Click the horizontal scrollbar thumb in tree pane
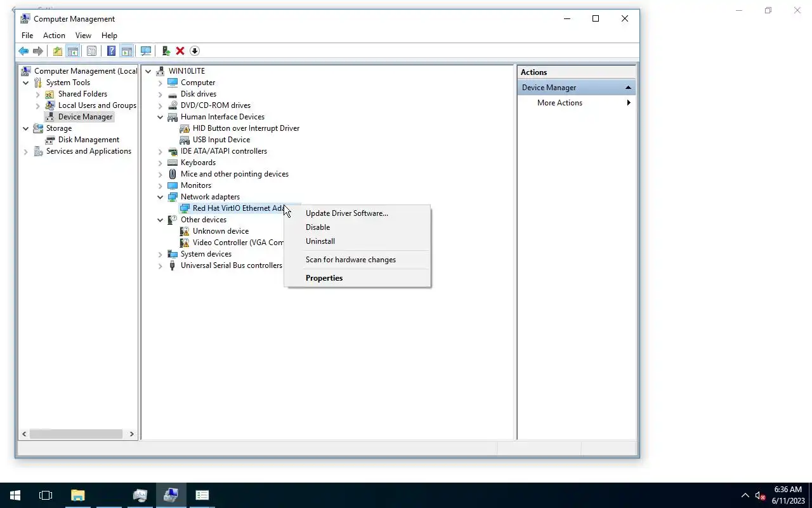Image resolution: width=812 pixels, height=508 pixels. tap(76, 434)
